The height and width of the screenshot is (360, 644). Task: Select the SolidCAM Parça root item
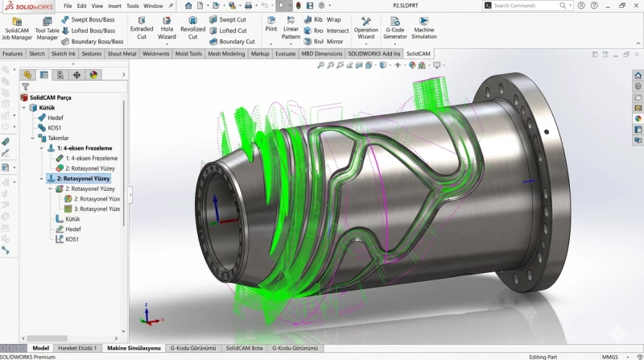pos(46,97)
